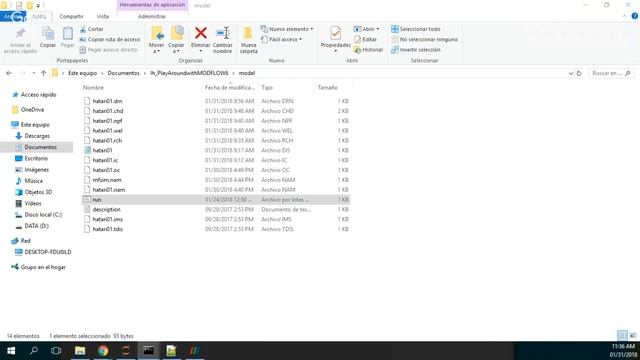Click lh_PlayAroundwithMODFLOW6 breadcrumb
This screenshot has width=640, height=360.
pyautogui.click(x=189, y=73)
